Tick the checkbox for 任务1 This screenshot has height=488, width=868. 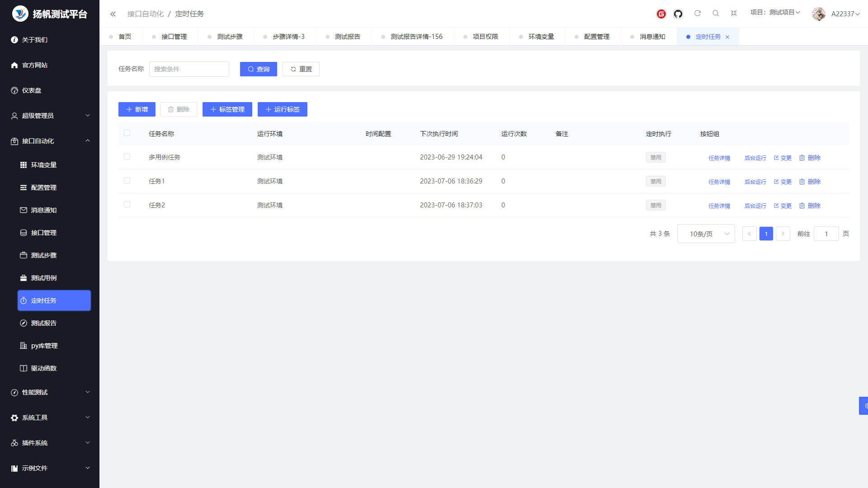click(x=127, y=180)
